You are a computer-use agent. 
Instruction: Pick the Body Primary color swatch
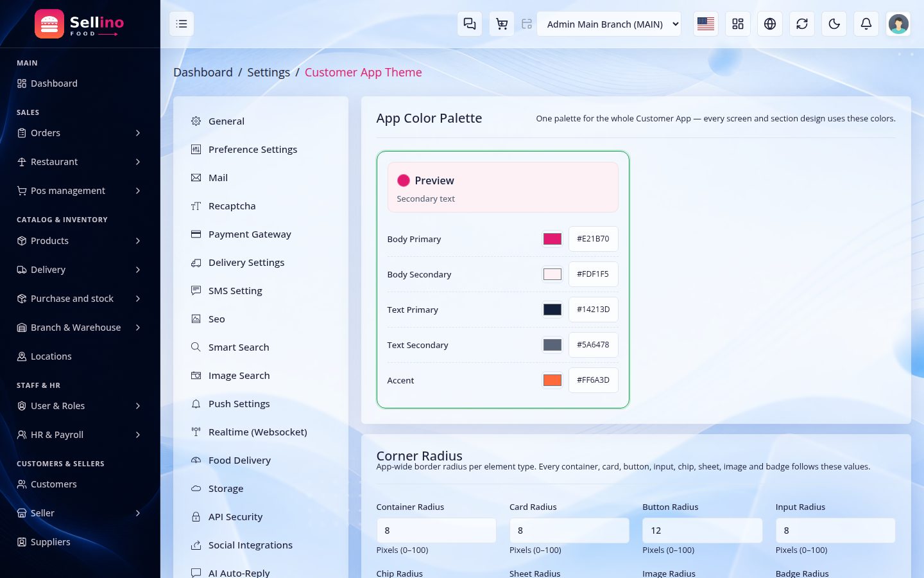(552, 239)
